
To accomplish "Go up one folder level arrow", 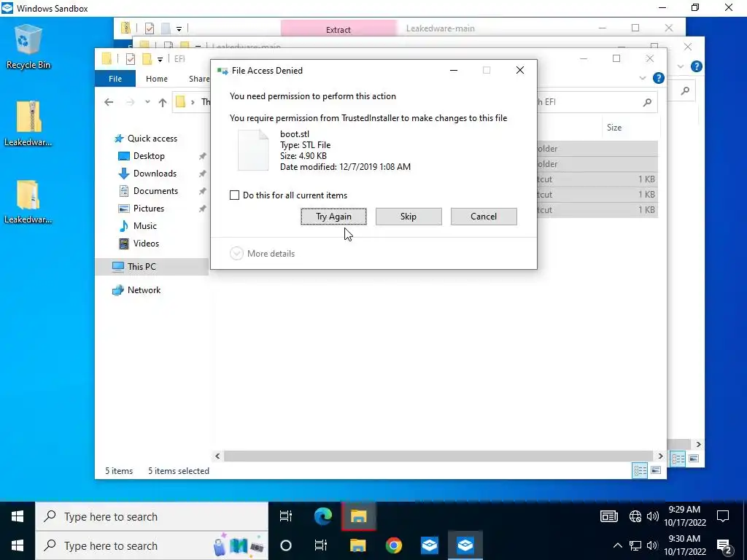I will 163,102.
